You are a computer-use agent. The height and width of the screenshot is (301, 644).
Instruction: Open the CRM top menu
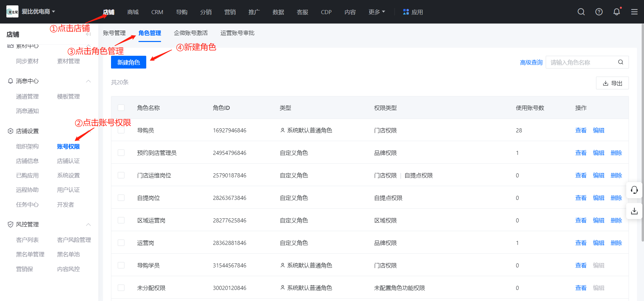point(157,12)
